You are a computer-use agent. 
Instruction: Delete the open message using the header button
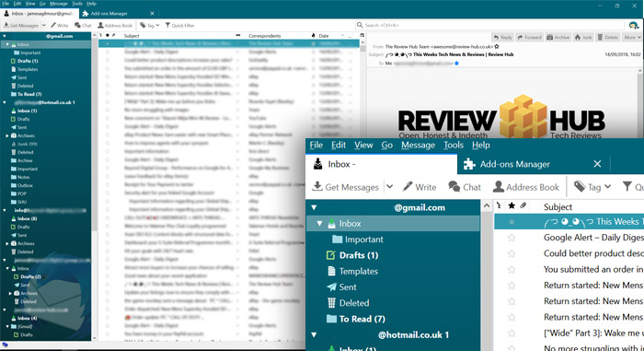[x=608, y=38]
